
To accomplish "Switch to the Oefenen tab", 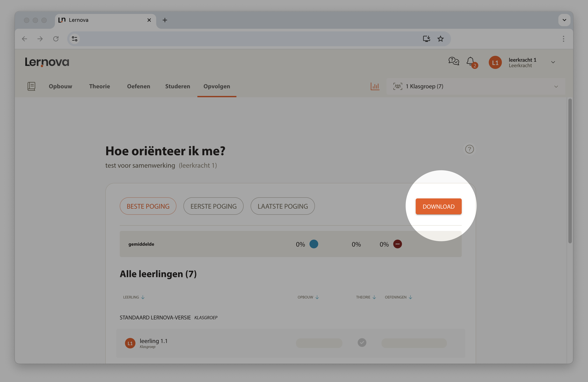I will click(x=138, y=86).
